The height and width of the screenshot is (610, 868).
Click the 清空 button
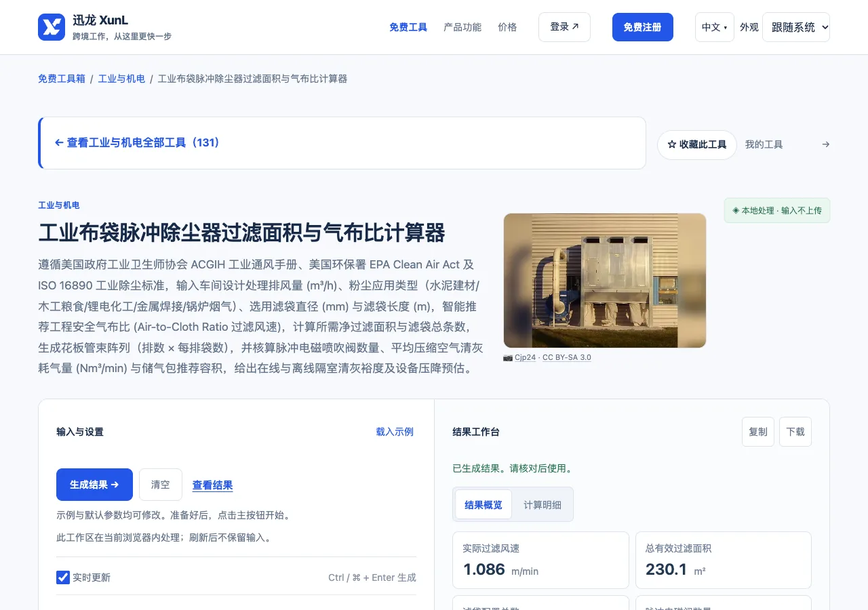click(161, 485)
